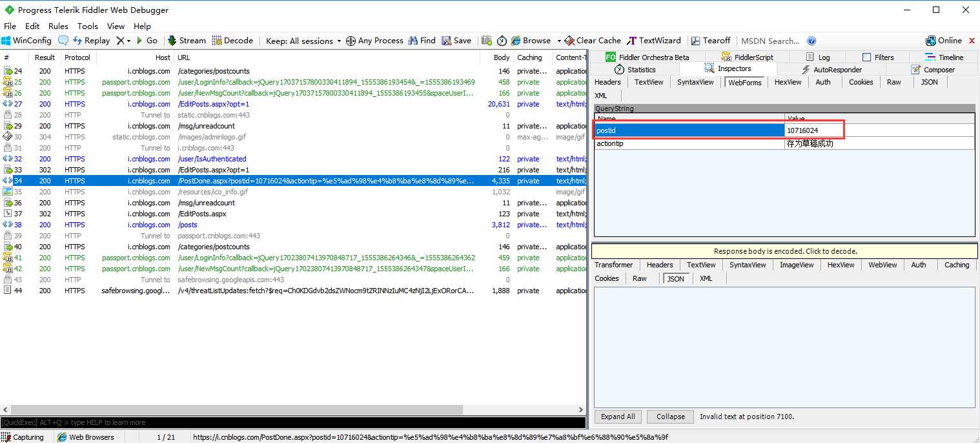Screen dimensions: 980x443
Task: Click the Collapse button
Action: [670, 417]
